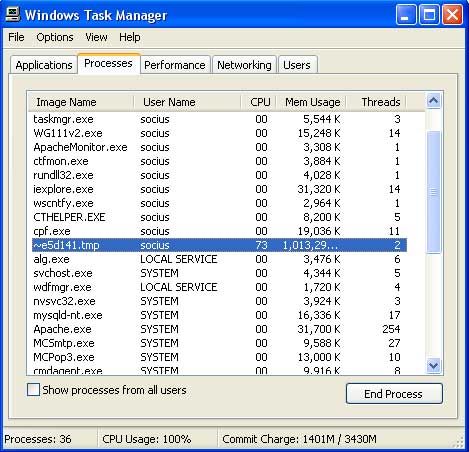469x452 pixels.
Task: Click the 1,013,29... memory value
Action: (x=310, y=245)
